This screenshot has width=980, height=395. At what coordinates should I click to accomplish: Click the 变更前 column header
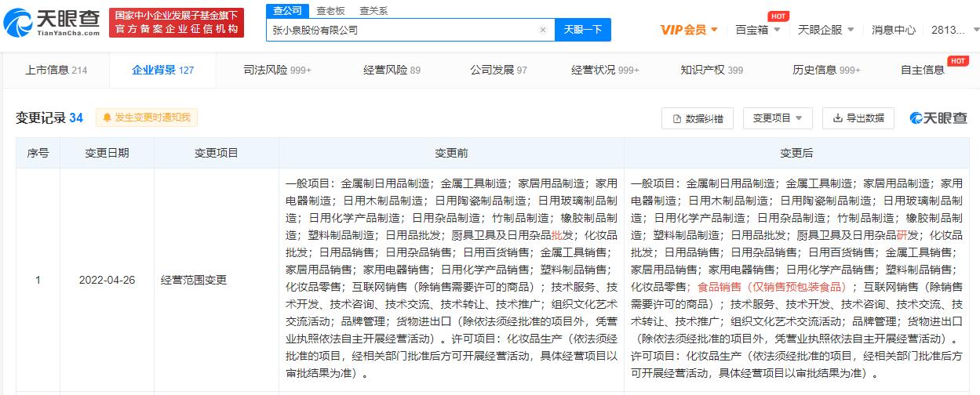point(451,153)
